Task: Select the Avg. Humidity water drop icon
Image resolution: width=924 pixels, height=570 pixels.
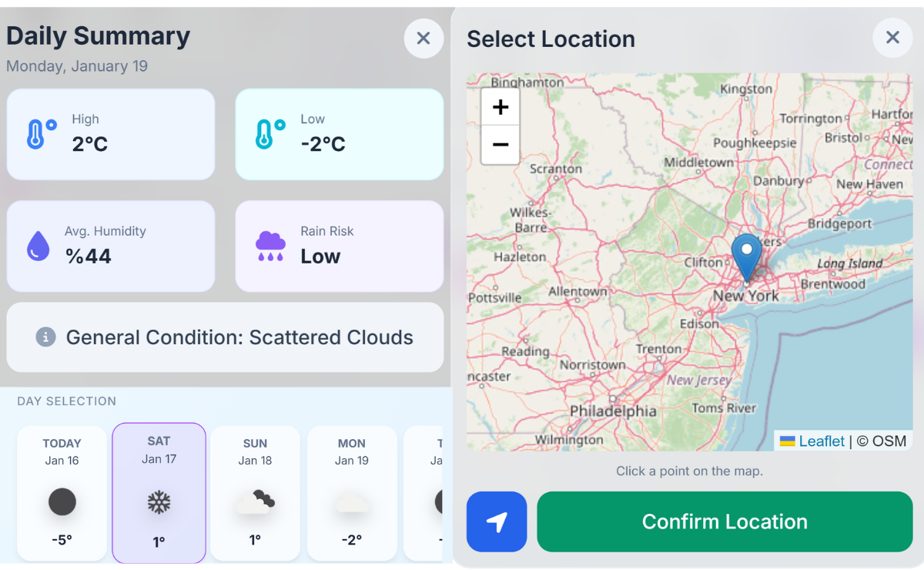Action: tap(36, 246)
